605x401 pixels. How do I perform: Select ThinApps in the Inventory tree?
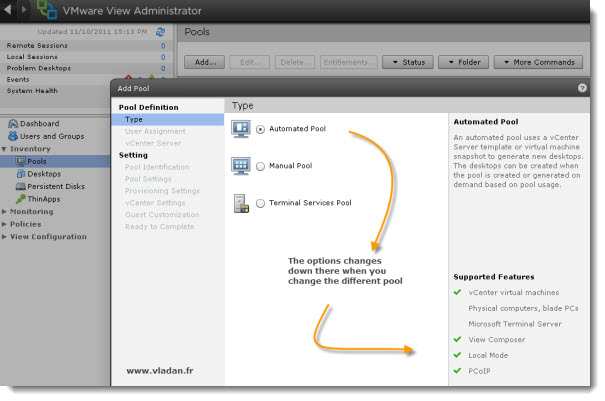(x=44, y=199)
